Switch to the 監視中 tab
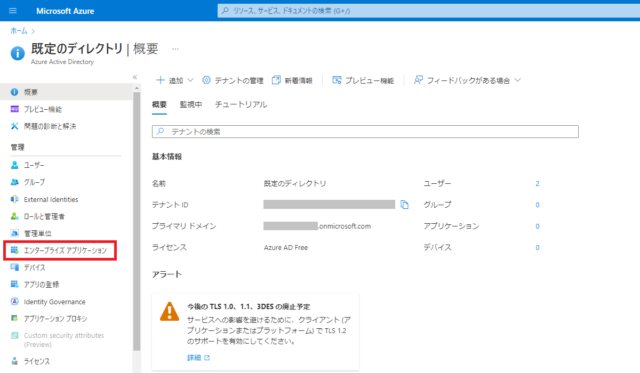Viewport: 640px width, 373px height. [x=191, y=104]
